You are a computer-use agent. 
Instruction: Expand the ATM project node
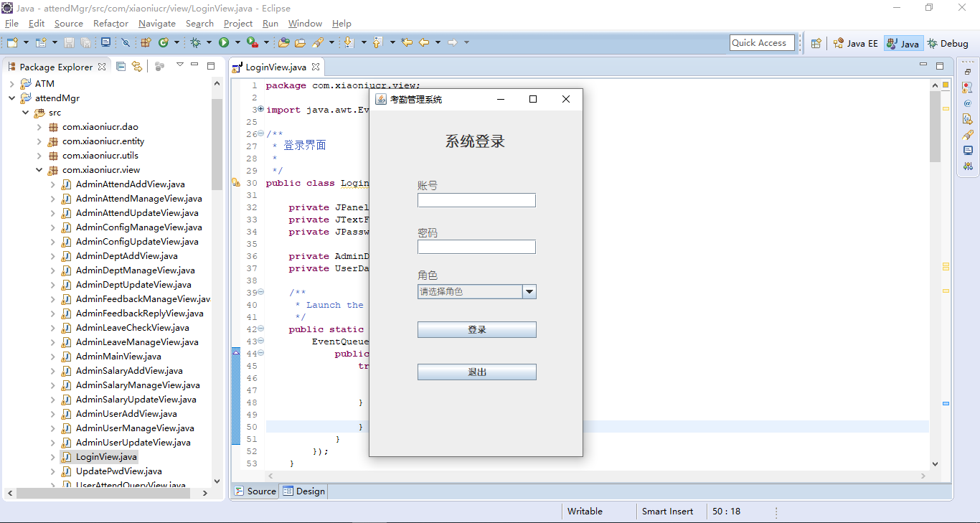click(x=12, y=84)
